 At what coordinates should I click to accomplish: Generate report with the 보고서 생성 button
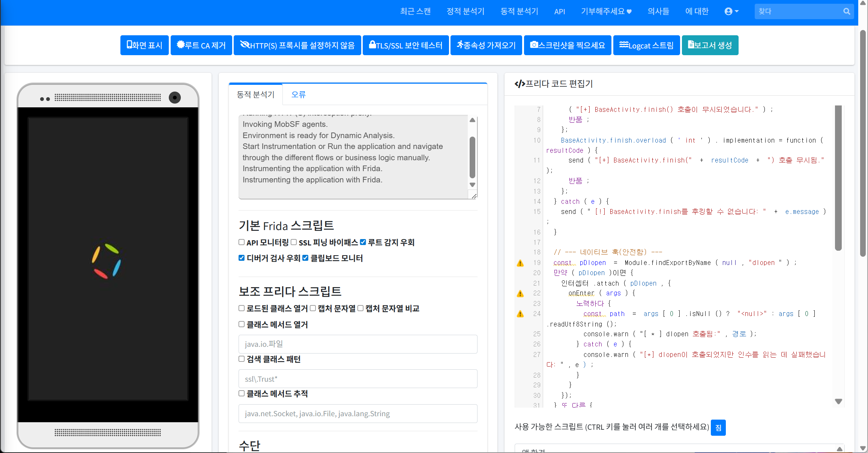[710, 45]
